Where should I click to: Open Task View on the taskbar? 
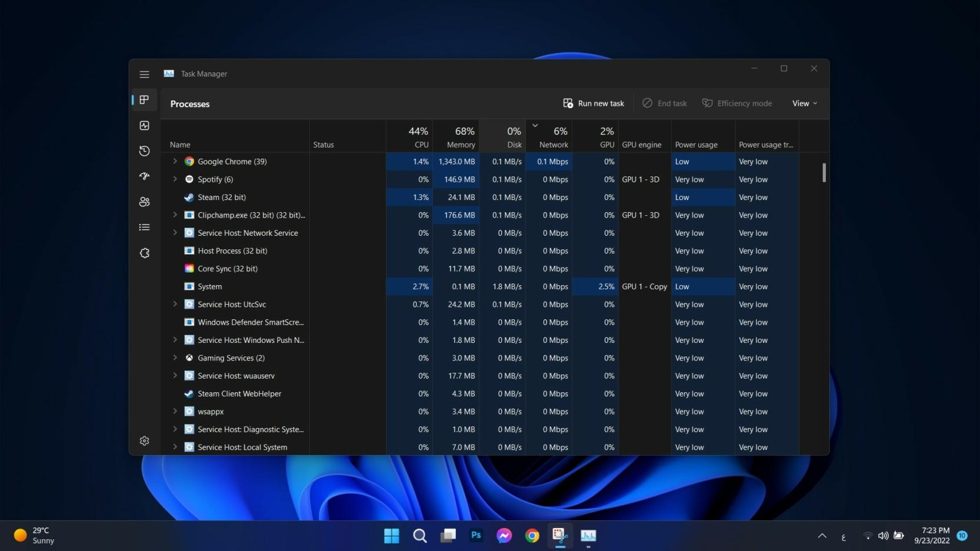[x=448, y=536]
